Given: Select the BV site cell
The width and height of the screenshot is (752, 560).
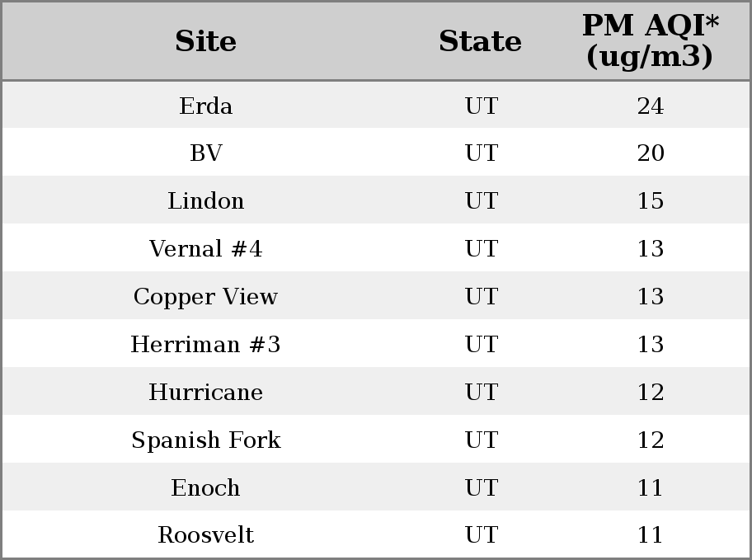Looking at the screenshot, I should point(206,153).
